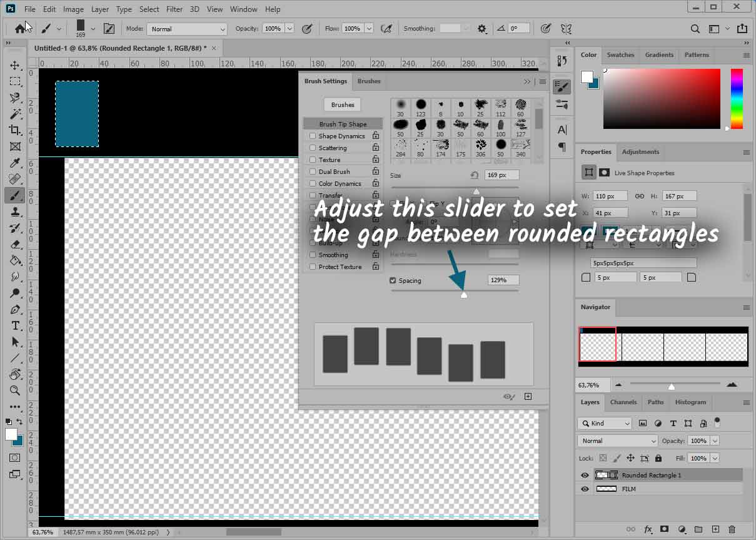Image resolution: width=756 pixels, height=540 pixels.
Task: Select the Crop tool
Action: (15, 130)
